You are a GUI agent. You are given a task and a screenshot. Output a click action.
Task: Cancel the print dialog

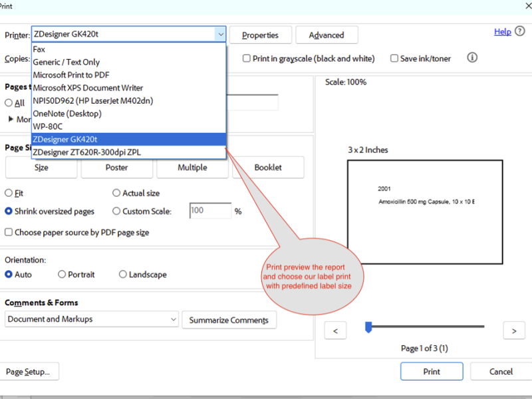click(x=501, y=371)
